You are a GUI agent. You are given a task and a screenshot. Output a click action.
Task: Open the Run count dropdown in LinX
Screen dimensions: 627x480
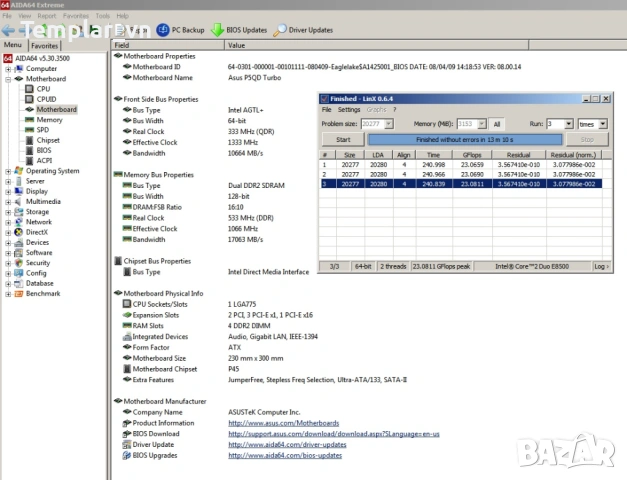click(x=569, y=124)
